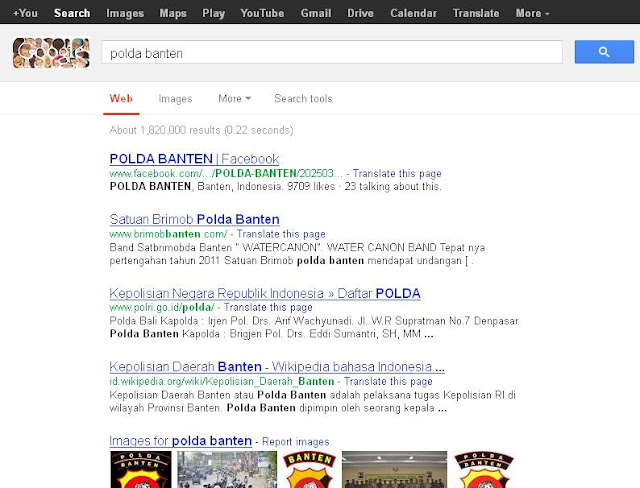Viewport: 640px width, 488px height.
Task: Switch to the Images results tab
Action: click(175, 98)
